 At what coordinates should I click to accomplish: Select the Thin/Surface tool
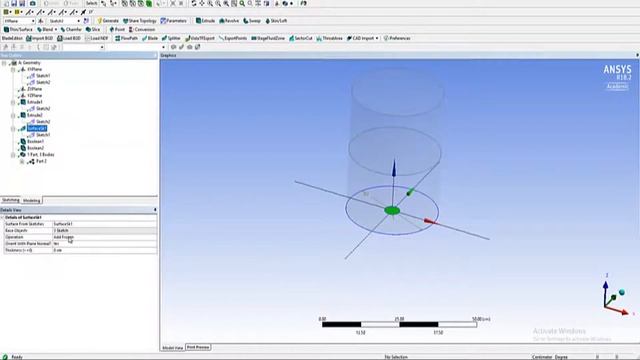click(18, 29)
